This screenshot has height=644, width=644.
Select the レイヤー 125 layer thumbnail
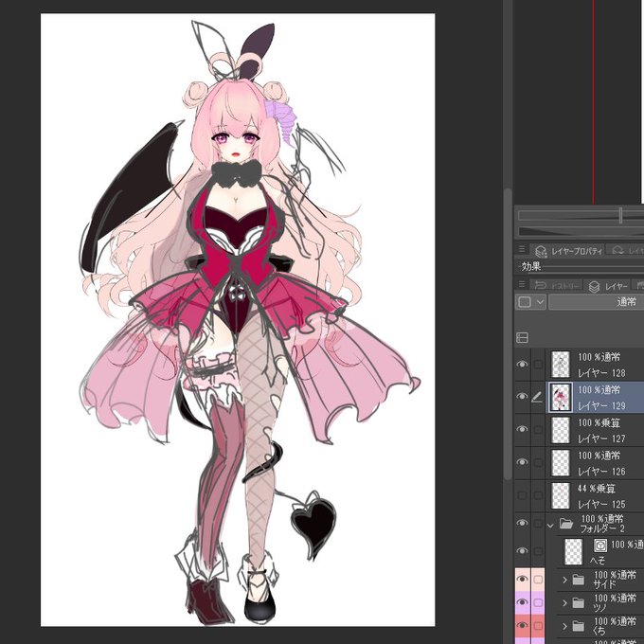pyautogui.click(x=561, y=495)
